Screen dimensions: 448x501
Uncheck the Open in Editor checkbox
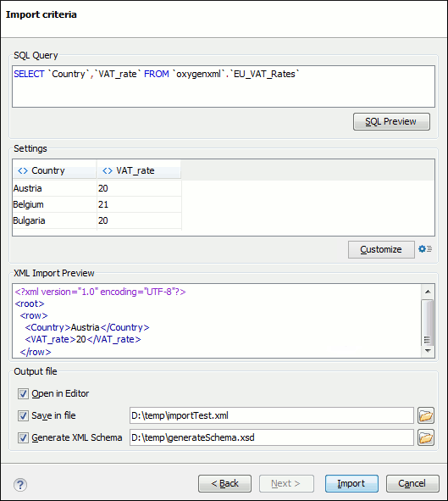[x=23, y=393]
